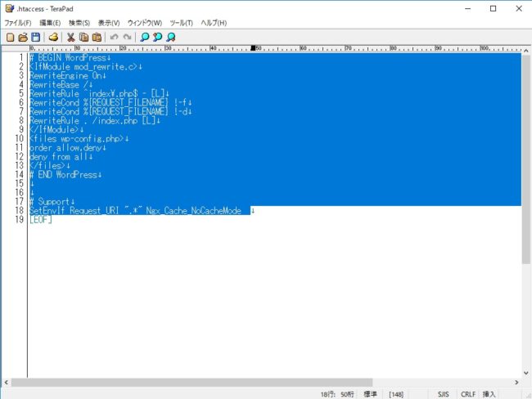Close the TeraPad window
Image resolution: width=532 pixels, height=399 pixels.
[x=519, y=8]
